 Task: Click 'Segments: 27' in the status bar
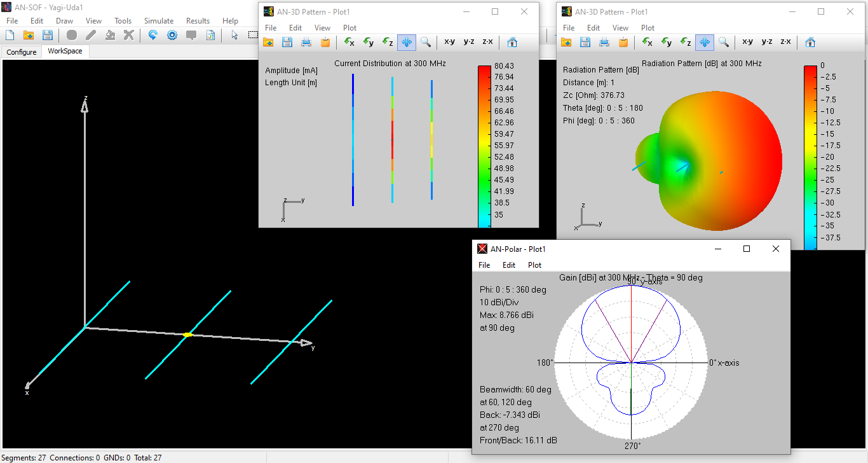pos(24,458)
